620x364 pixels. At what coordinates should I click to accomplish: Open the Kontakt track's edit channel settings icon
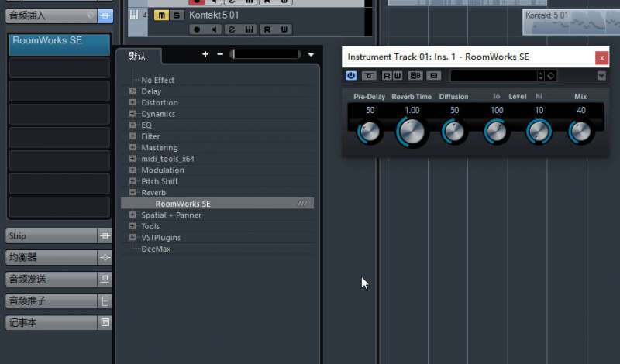pyautogui.click(x=231, y=29)
